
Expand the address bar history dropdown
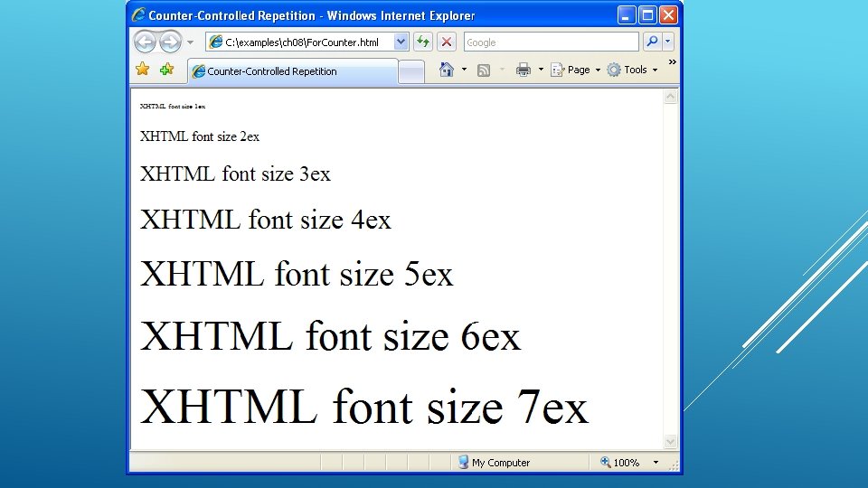tap(401, 42)
